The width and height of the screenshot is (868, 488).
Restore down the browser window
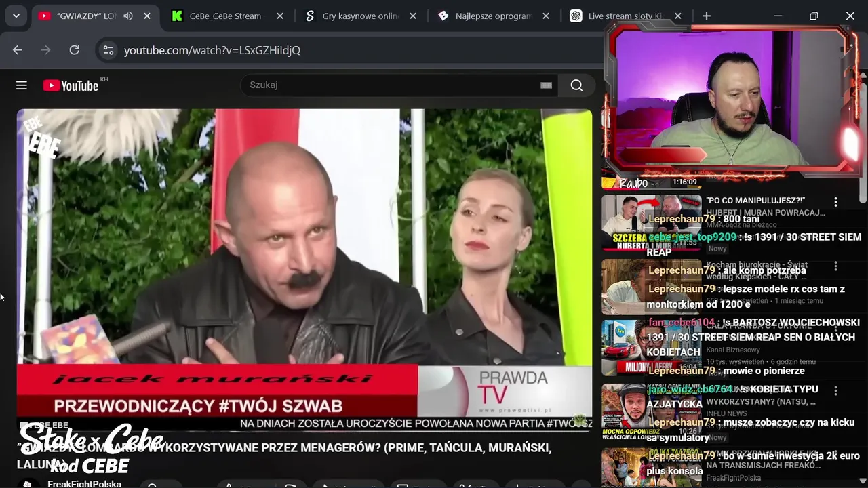[814, 16]
